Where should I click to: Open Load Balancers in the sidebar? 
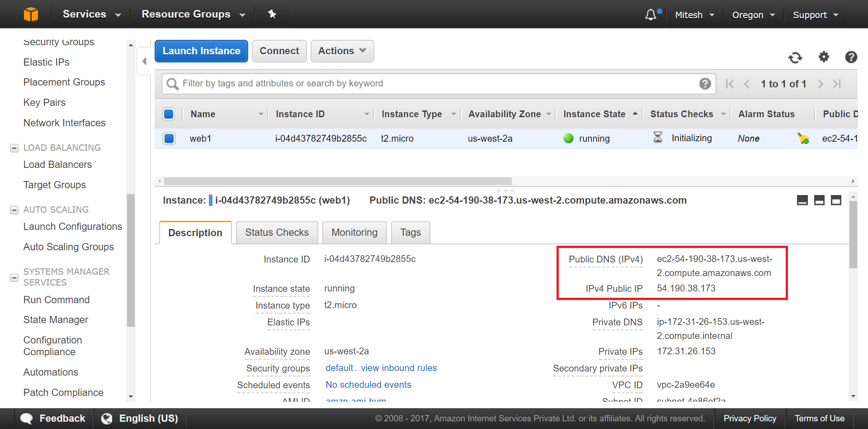click(x=57, y=165)
